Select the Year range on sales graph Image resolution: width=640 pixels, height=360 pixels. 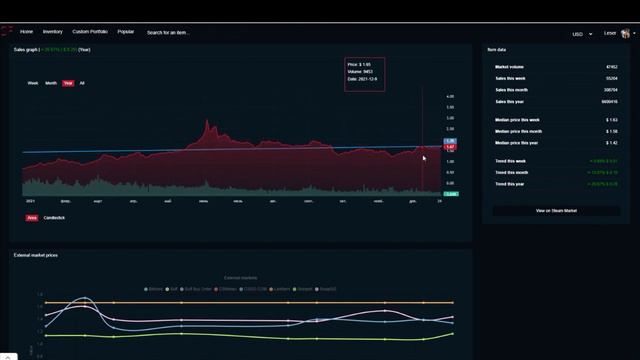tap(68, 83)
